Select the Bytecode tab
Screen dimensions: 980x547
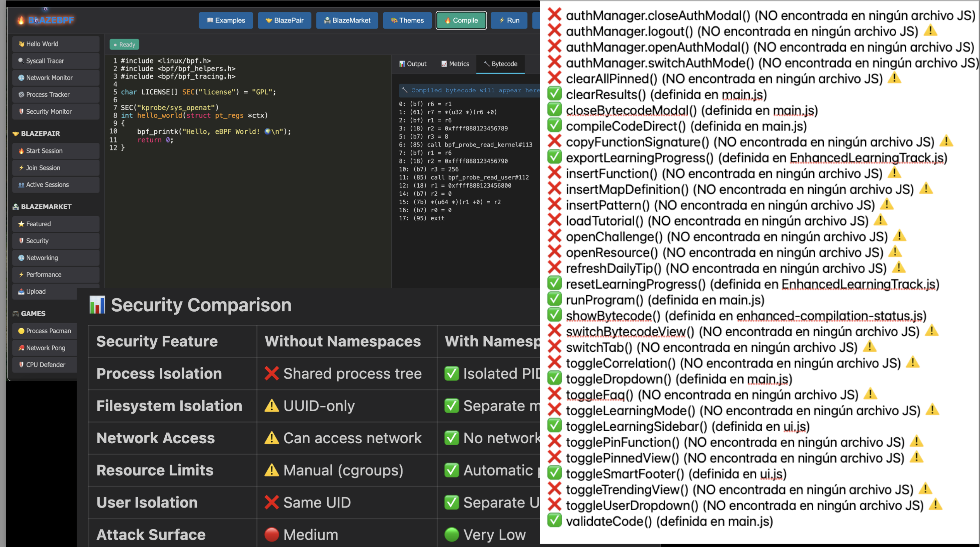tap(500, 64)
